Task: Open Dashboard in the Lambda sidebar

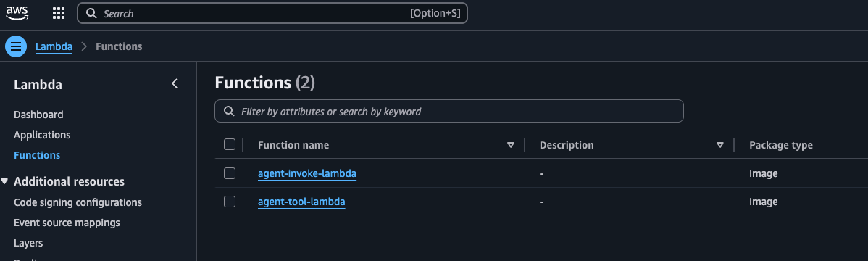Action: (x=38, y=115)
